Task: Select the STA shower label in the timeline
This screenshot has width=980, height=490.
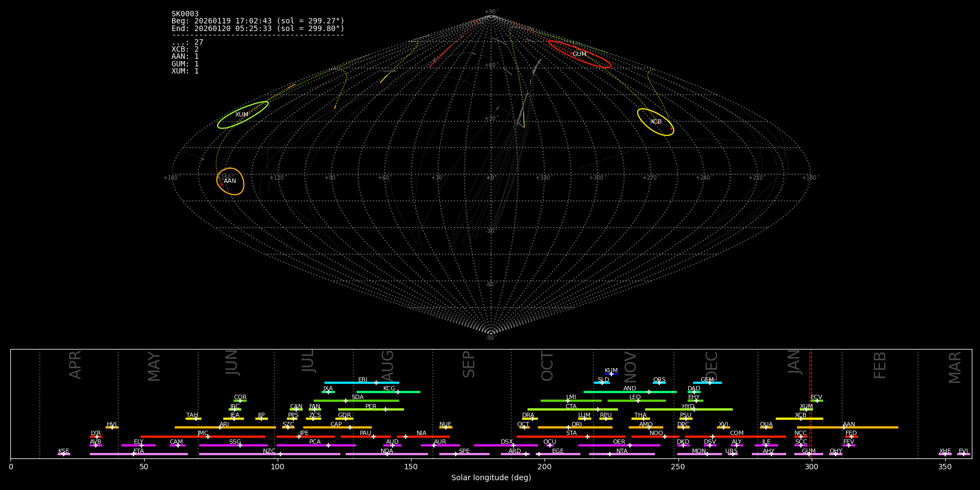Action: click(571, 433)
